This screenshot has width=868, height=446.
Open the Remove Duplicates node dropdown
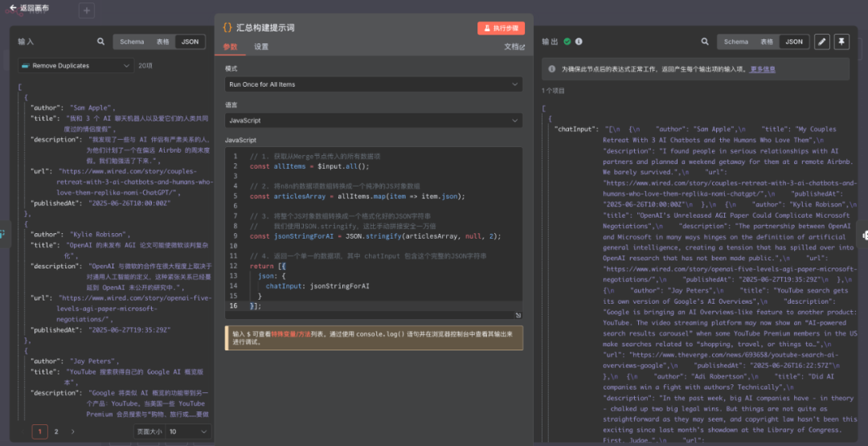coord(76,65)
